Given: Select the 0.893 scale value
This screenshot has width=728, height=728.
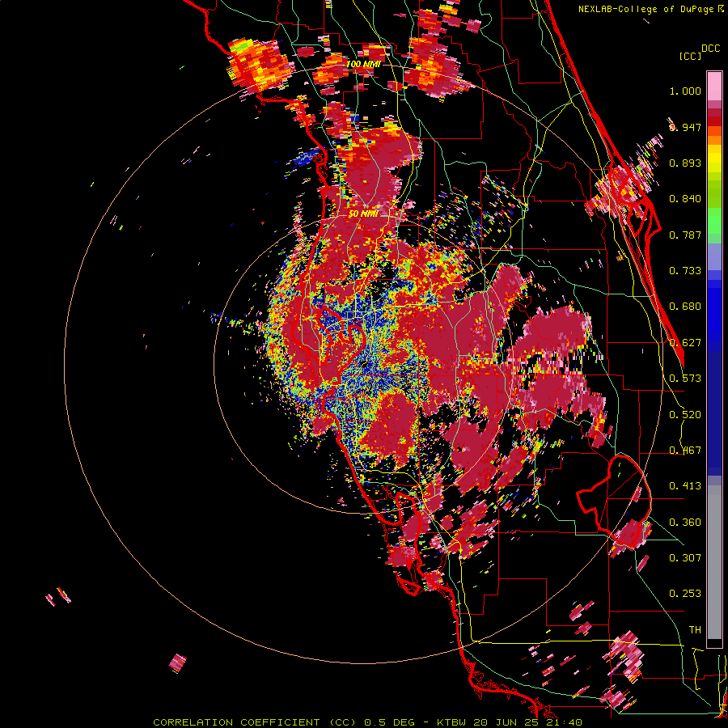Looking at the screenshot, I should [685, 163].
